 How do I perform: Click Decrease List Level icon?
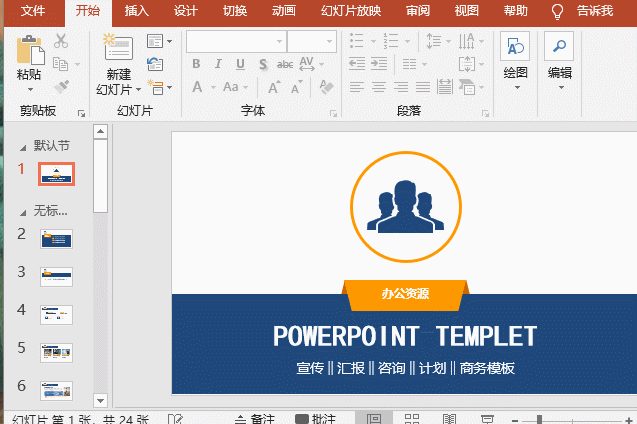[x=357, y=64]
